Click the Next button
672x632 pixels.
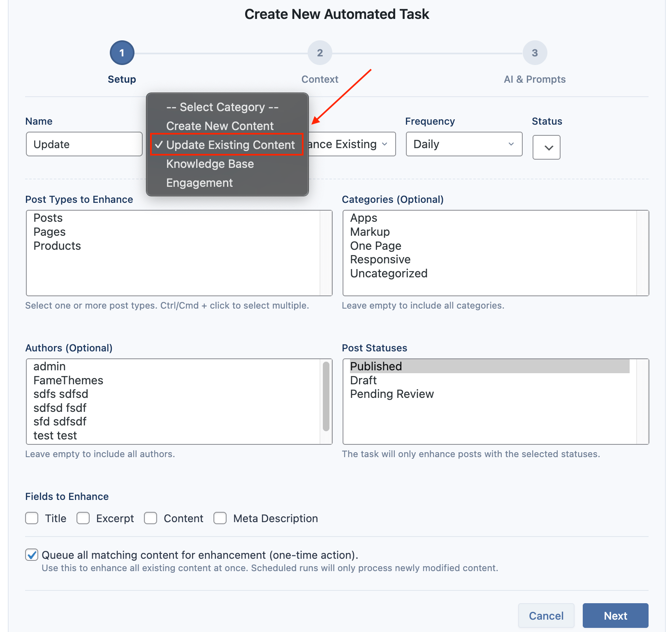[x=615, y=616]
